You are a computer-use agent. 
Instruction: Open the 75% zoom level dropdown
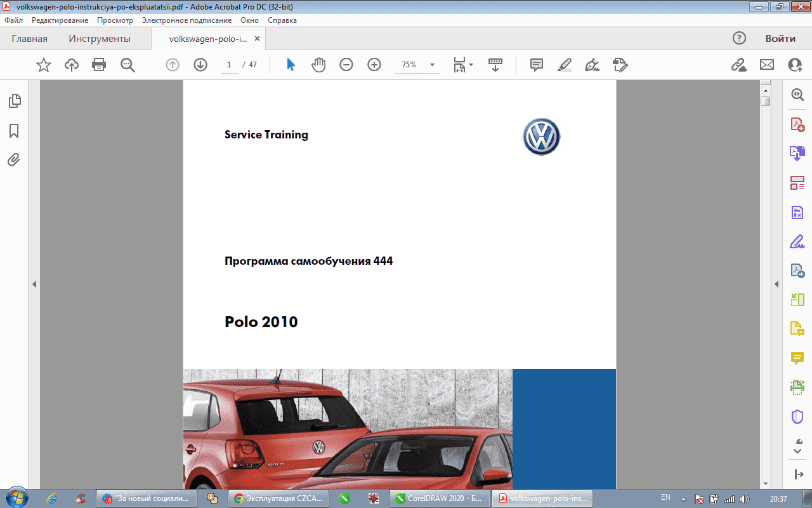pyautogui.click(x=432, y=65)
